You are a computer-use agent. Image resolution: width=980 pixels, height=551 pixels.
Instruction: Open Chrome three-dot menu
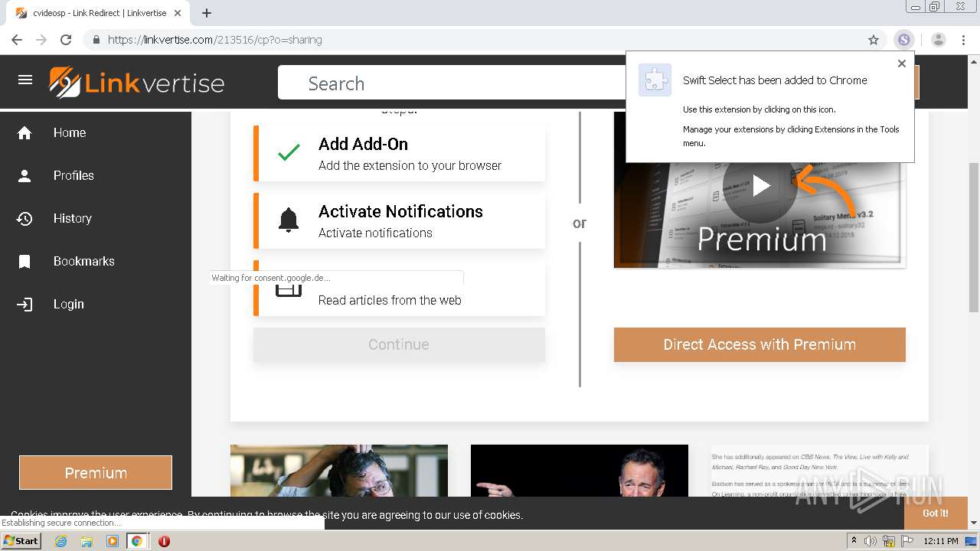pos(965,40)
